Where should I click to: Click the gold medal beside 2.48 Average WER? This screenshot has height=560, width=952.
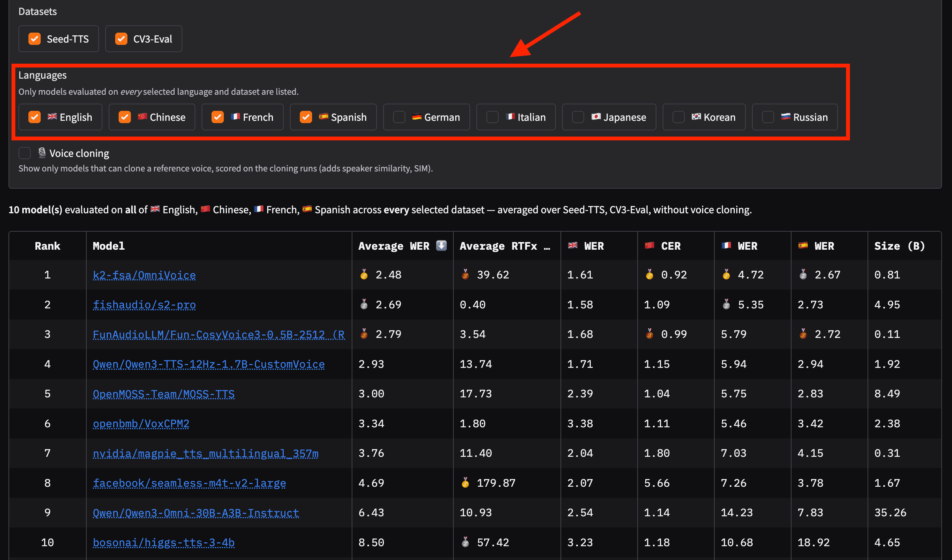coord(364,274)
